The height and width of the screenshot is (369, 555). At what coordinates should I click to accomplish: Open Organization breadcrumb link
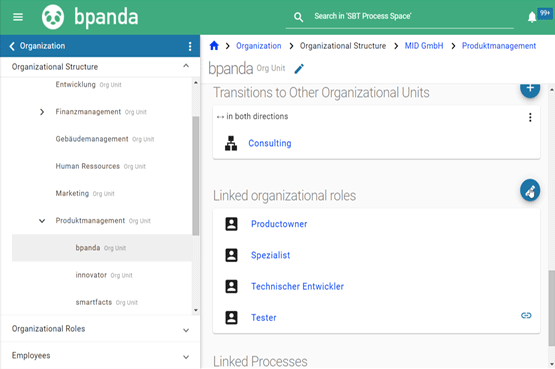259,46
